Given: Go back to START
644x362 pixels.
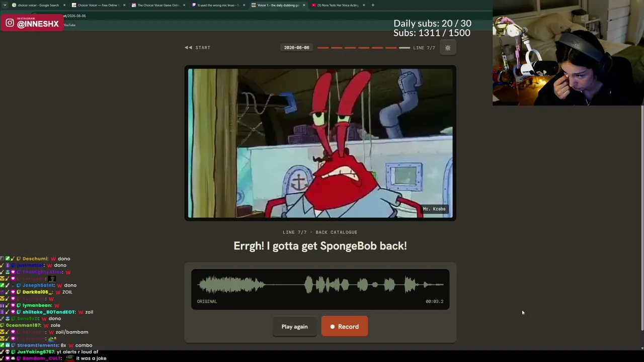Looking at the screenshot, I should click(198, 48).
